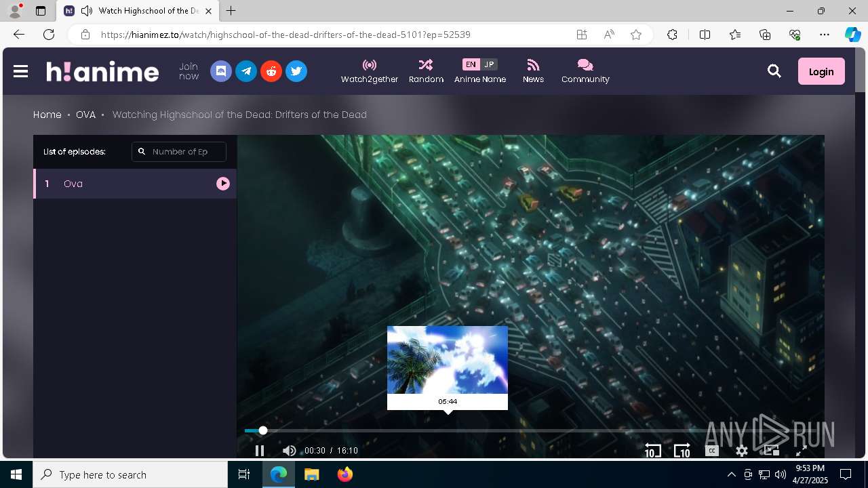The width and height of the screenshot is (868, 488).
Task: Show hidden system tray icons
Action: 731,474
